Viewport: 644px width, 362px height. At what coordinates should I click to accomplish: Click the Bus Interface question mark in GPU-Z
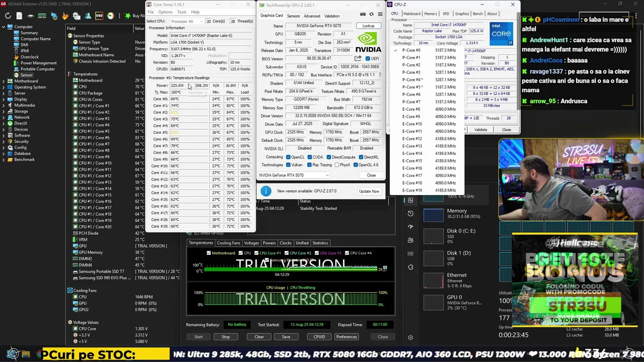click(x=380, y=75)
